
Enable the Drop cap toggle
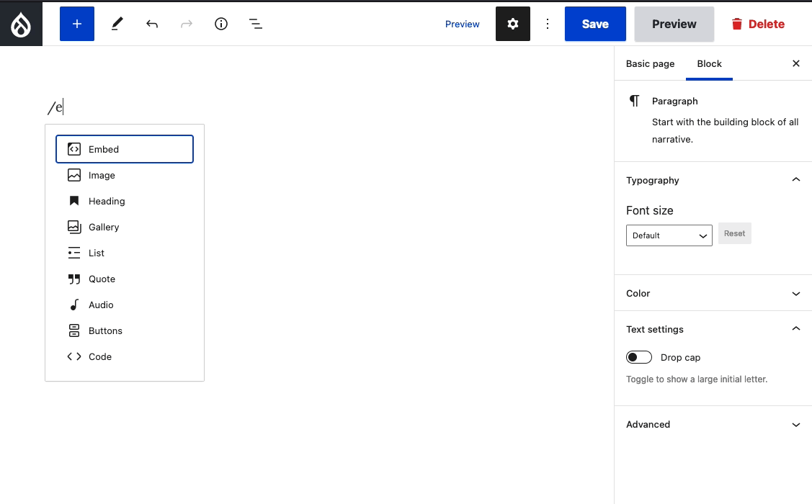(639, 357)
